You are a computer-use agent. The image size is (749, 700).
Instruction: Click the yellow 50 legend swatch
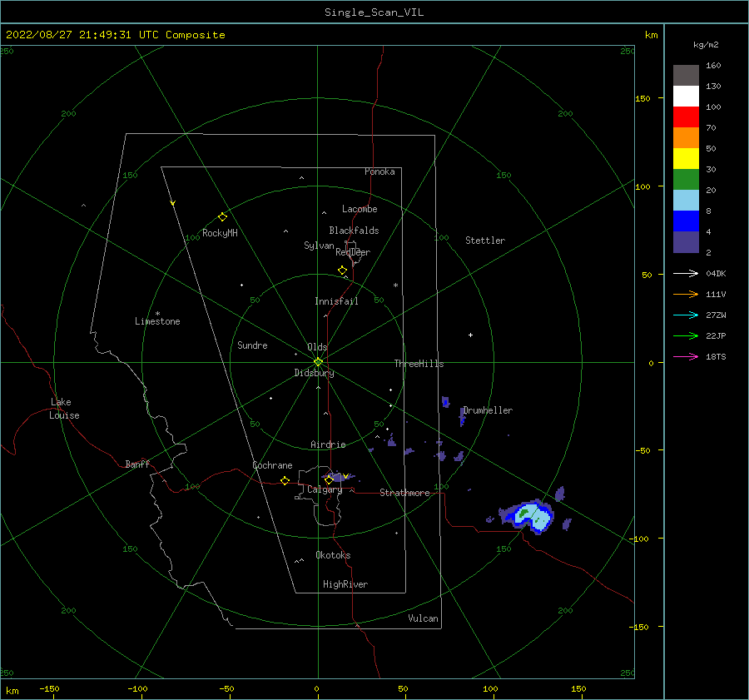click(x=686, y=159)
